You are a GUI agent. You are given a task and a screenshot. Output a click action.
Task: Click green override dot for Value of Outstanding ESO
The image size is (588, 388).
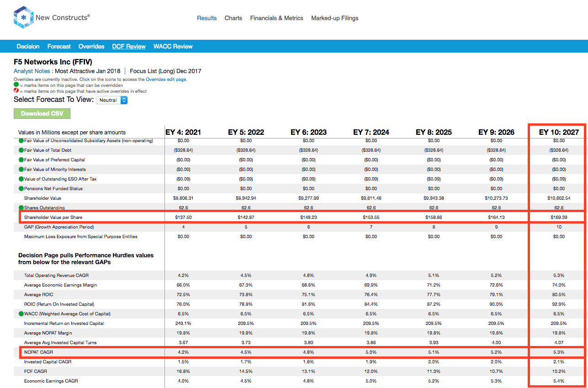point(21,179)
